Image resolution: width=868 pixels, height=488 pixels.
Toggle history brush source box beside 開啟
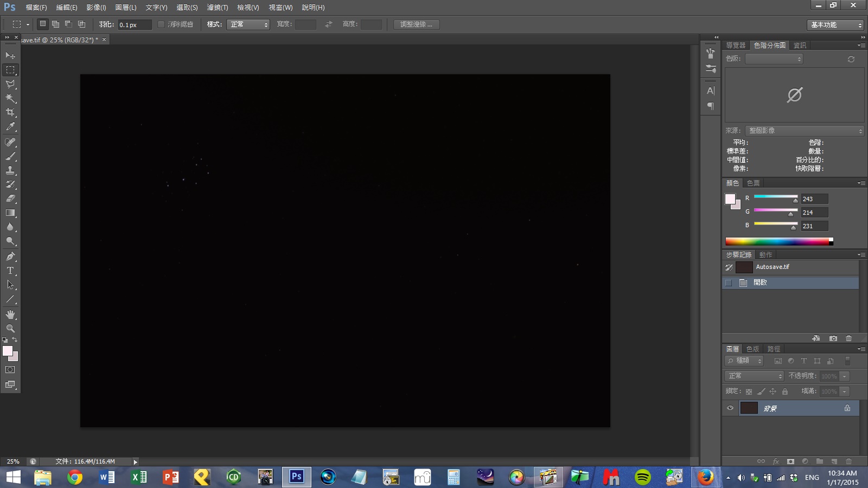[729, 282]
